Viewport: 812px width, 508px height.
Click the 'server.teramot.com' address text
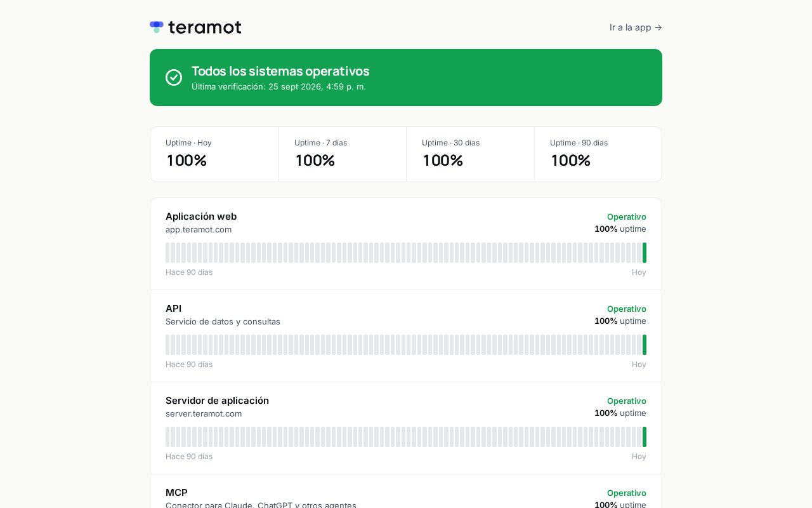[204, 413]
